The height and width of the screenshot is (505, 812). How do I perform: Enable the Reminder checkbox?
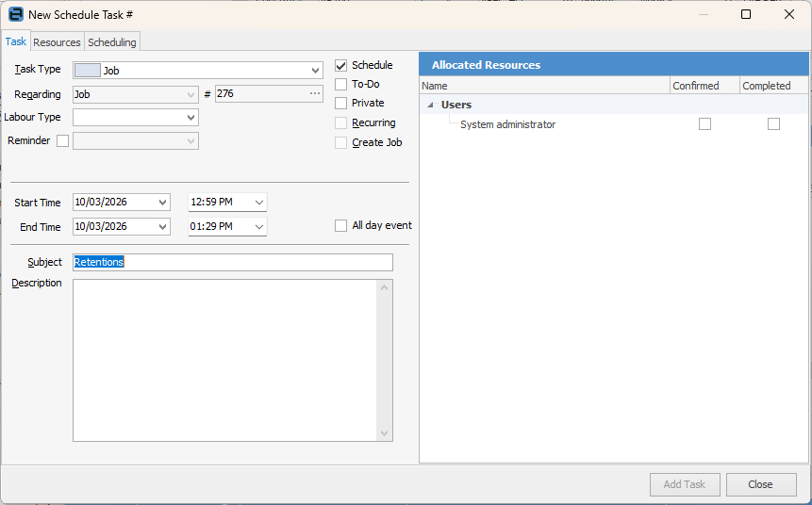click(x=62, y=140)
